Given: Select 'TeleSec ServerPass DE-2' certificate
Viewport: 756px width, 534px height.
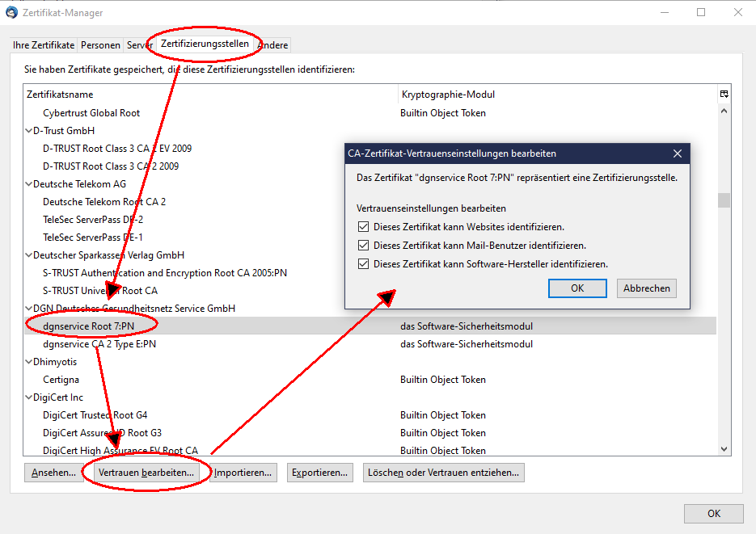Looking at the screenshot, I should (93, 220).
